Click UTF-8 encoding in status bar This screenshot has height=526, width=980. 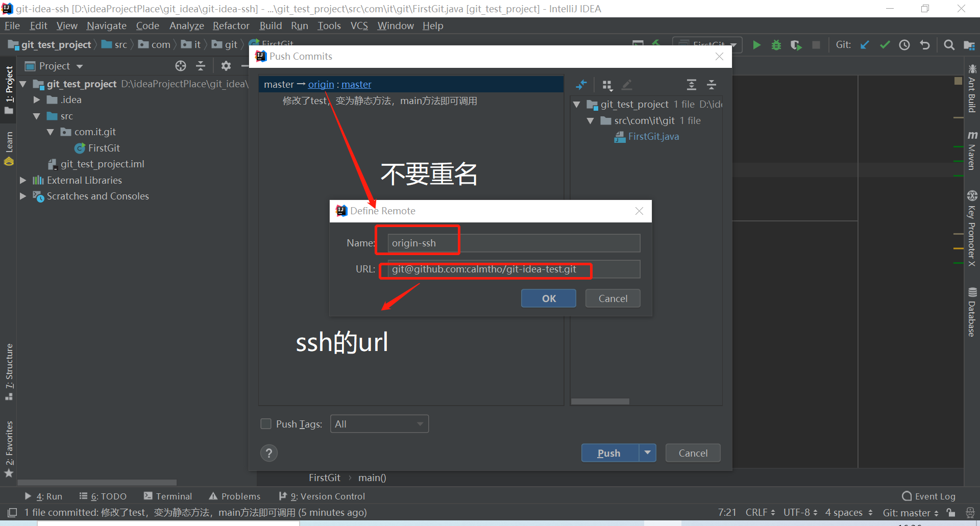(800, 512)
